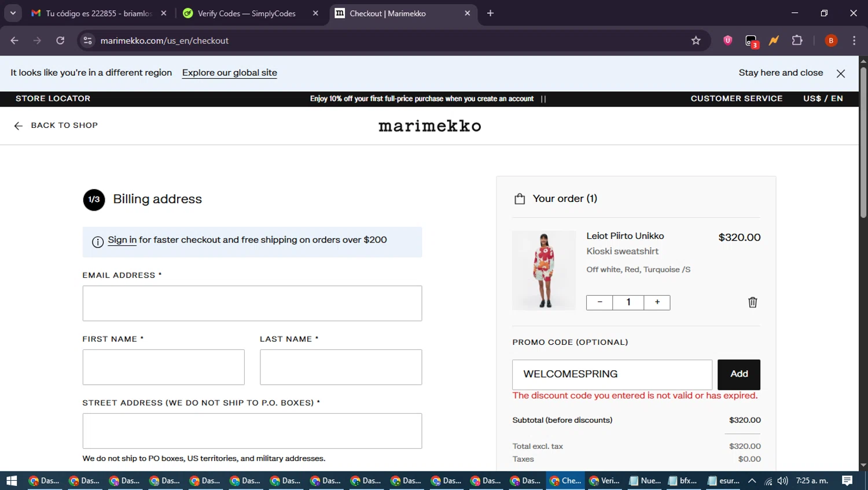Open the Chrome three-dot menu
868x490 pixels.
[x=854, y=40]
